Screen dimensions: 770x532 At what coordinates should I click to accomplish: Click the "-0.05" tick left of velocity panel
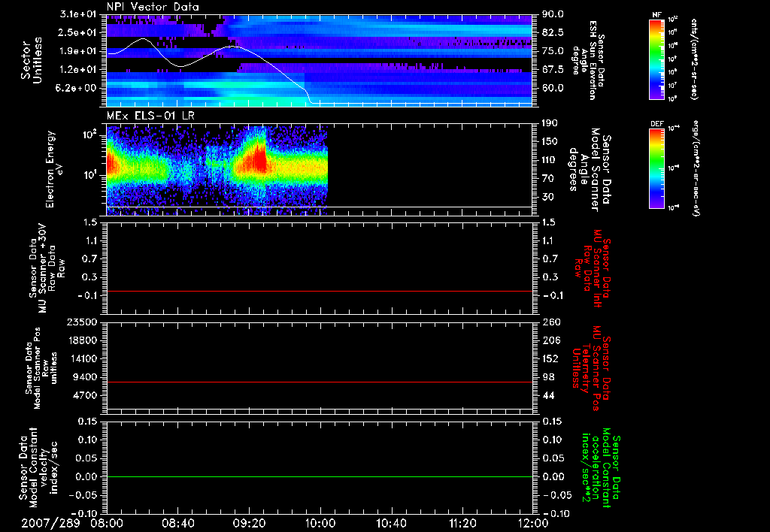[x=84, y=494]
